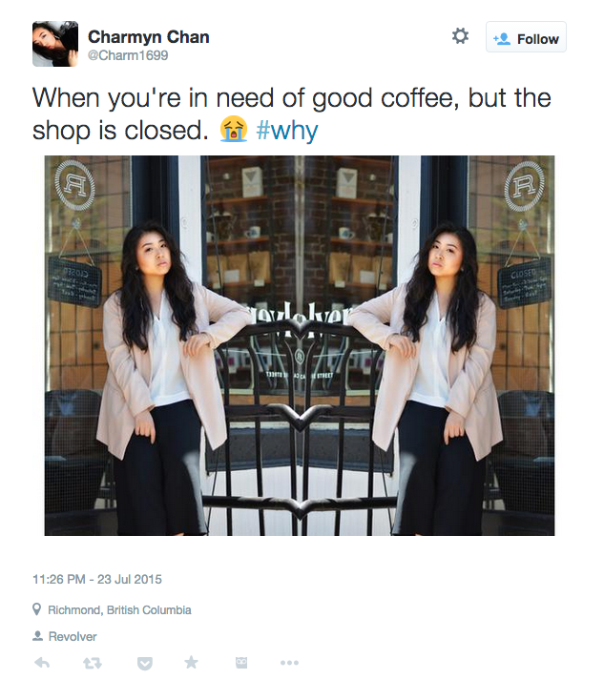Click the crying face emoji
Image resolution: width=604 pixels, height=700 pixels.
tap(233, 130)
